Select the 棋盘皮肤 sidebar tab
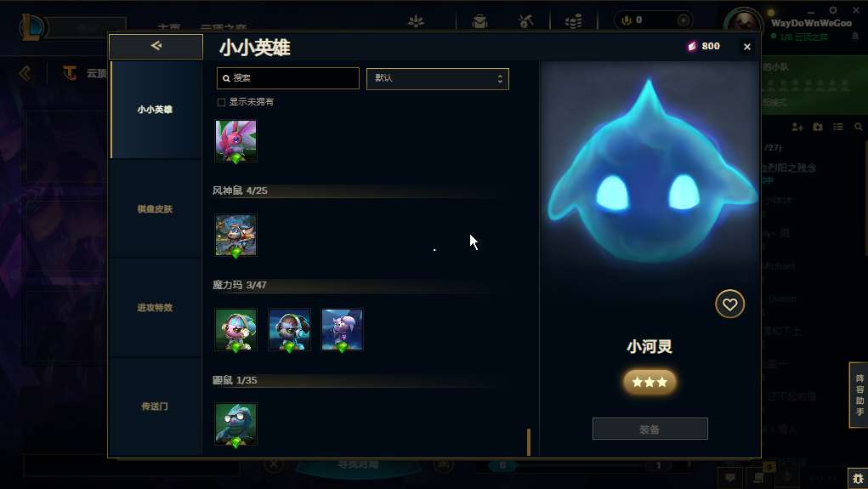The height and width of the screenshot is (489, 868). 155,208
